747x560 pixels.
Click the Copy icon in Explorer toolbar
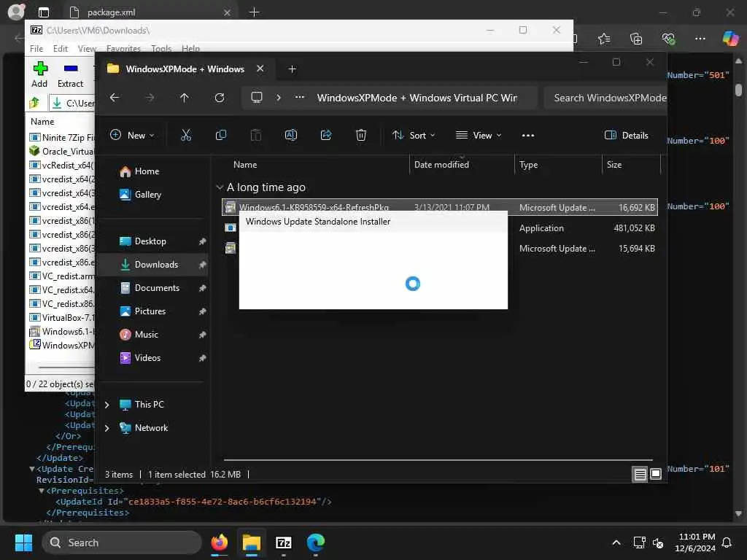tap(220, 135)
